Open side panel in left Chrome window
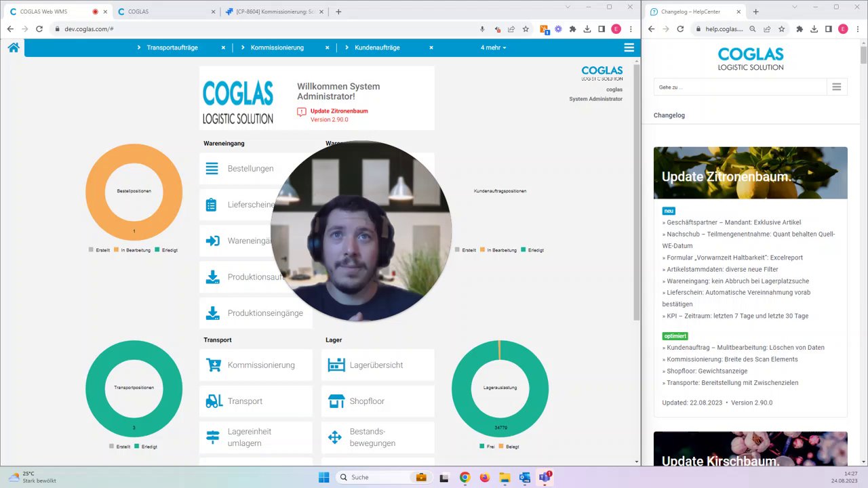This screenshot has width=868, height=488. tap(601, 29)
